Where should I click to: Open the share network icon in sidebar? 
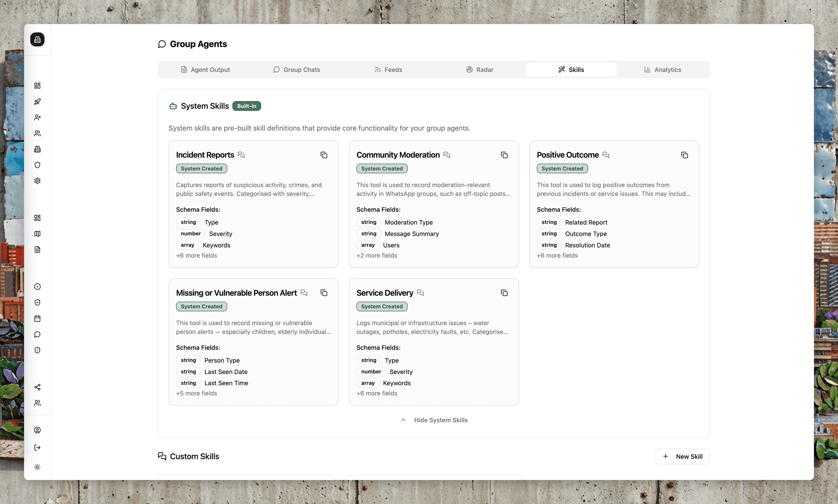pos(37,387)
